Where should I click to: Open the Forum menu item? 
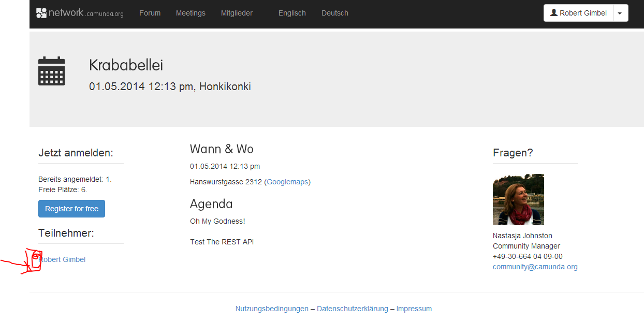click(150, 13)
